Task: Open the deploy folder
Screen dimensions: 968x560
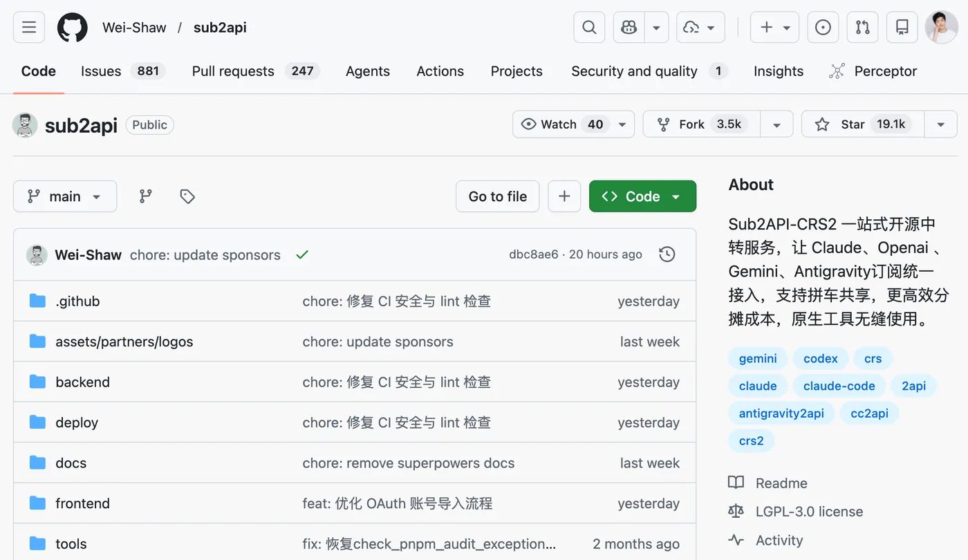Action: point(77,422)
